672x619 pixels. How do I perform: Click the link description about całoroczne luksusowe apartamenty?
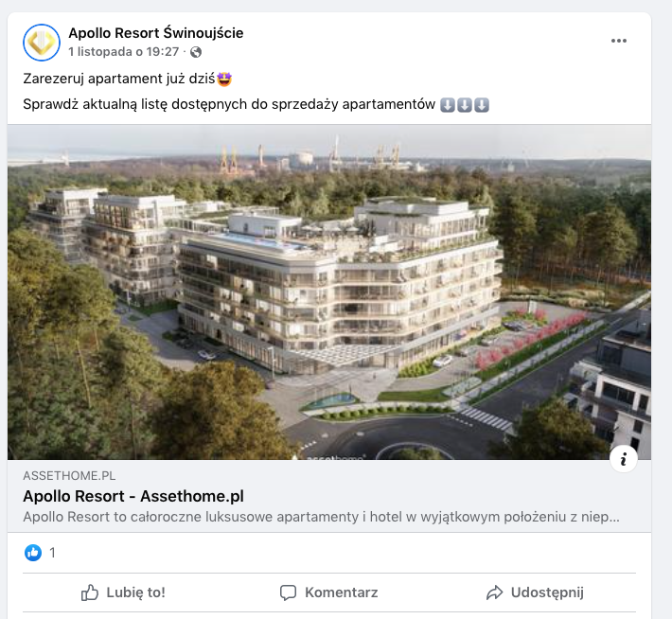point(322,517)
